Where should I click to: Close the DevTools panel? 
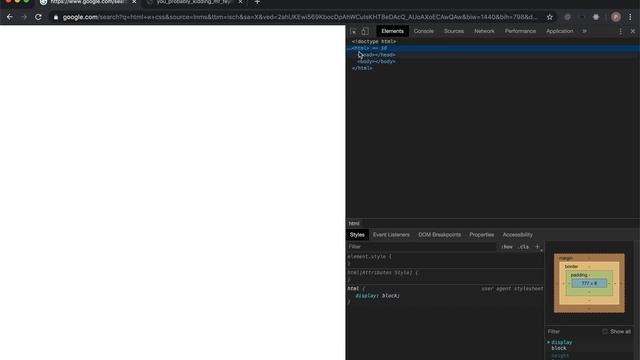(x=633, y=31)
